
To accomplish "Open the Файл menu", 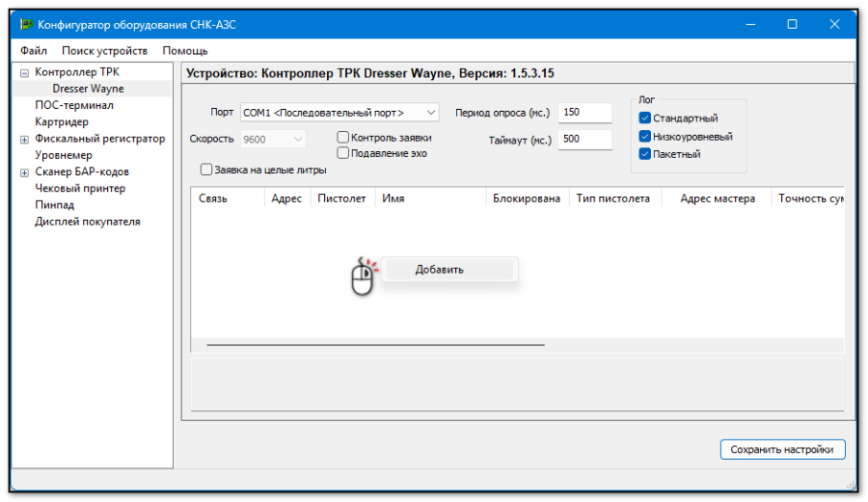I will 34,51.
